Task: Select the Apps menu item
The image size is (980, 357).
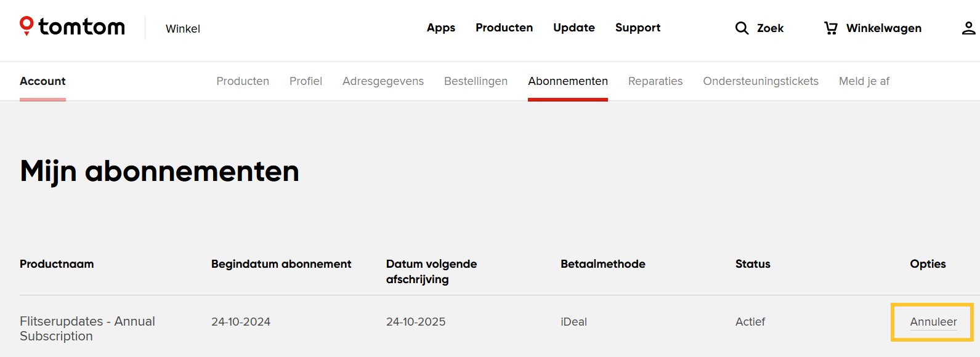Action: (440, 28)
